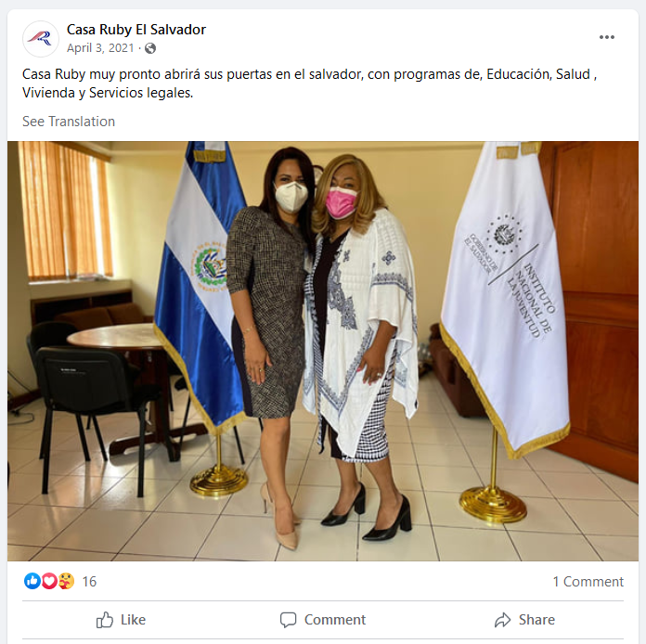Click the Share button label
Image resolution: width=646 pixels, height=644 pixels.
536,620
